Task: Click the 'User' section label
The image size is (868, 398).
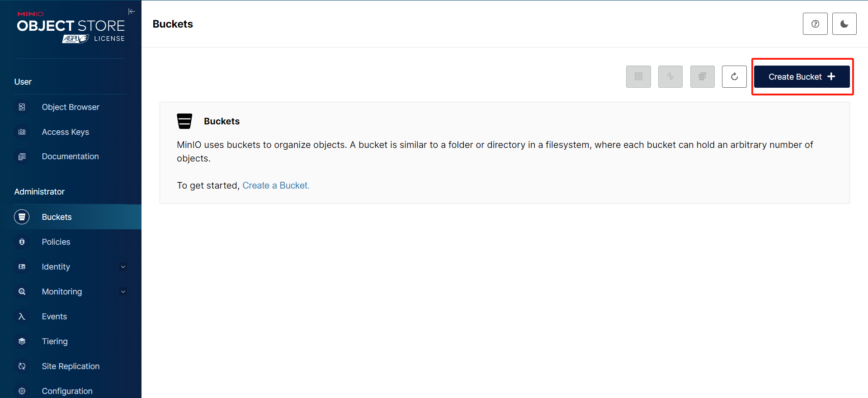Action: pyautogui.click(x=23, y=82)
